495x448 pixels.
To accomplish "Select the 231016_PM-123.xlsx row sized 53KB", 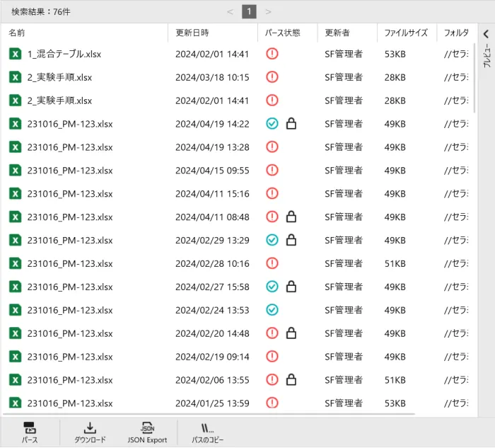I will coord(238,403).
